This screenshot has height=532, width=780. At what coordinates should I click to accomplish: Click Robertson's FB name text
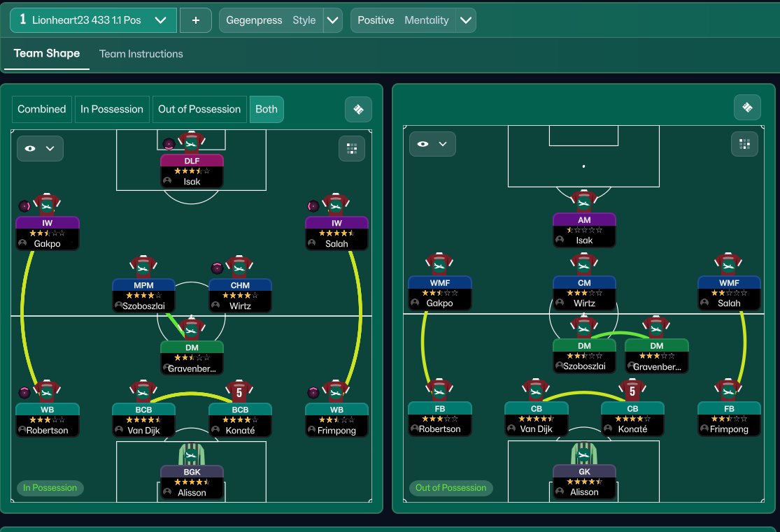tap(440, 429)
